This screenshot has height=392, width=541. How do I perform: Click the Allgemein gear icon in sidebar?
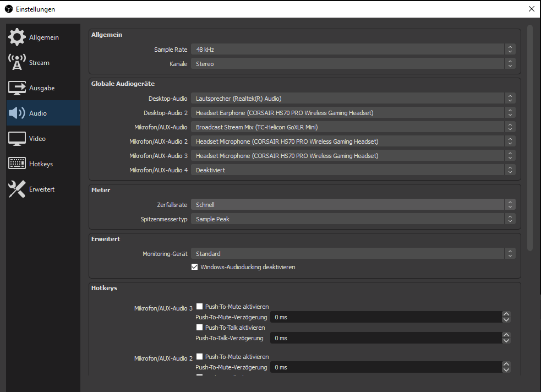click(x=17, y=37)
